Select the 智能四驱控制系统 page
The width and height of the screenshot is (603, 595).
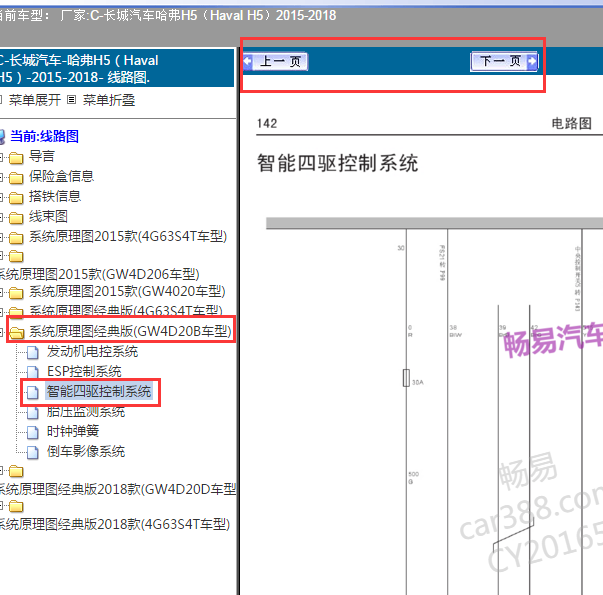[99, 391]
